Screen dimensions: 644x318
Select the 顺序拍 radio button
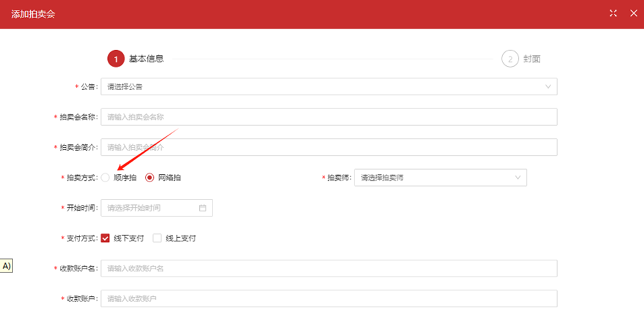pos(105,178)
